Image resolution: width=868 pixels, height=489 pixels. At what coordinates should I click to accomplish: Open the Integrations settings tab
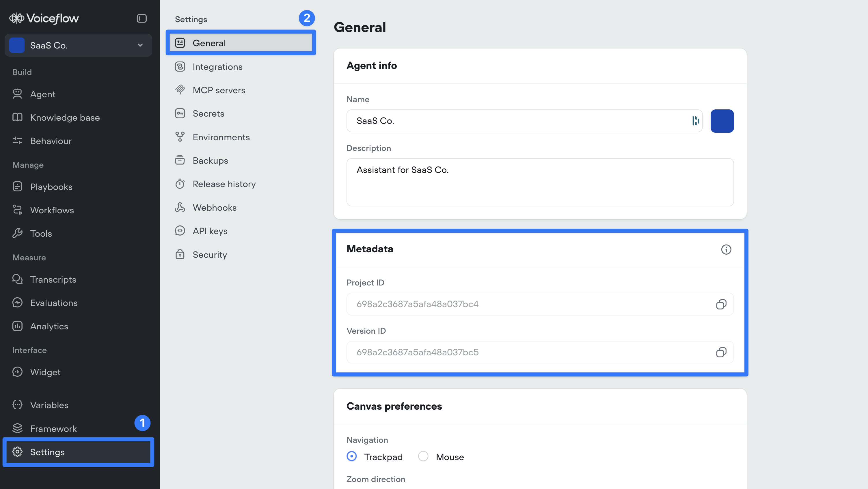[x=217, y=67]
